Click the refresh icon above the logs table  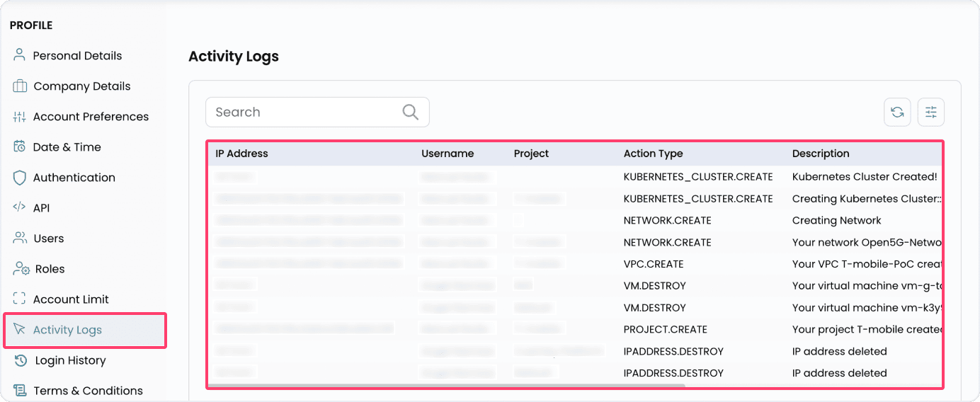897,112
